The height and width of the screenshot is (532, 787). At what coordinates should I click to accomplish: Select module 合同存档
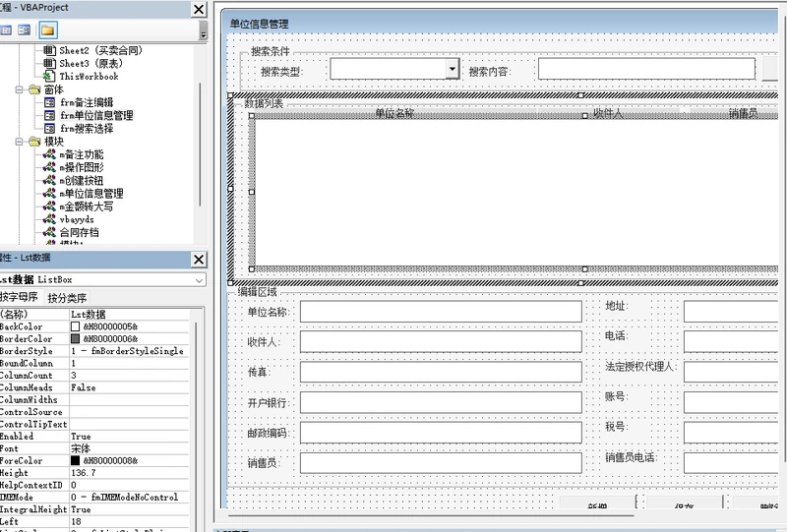pos(79,232)
